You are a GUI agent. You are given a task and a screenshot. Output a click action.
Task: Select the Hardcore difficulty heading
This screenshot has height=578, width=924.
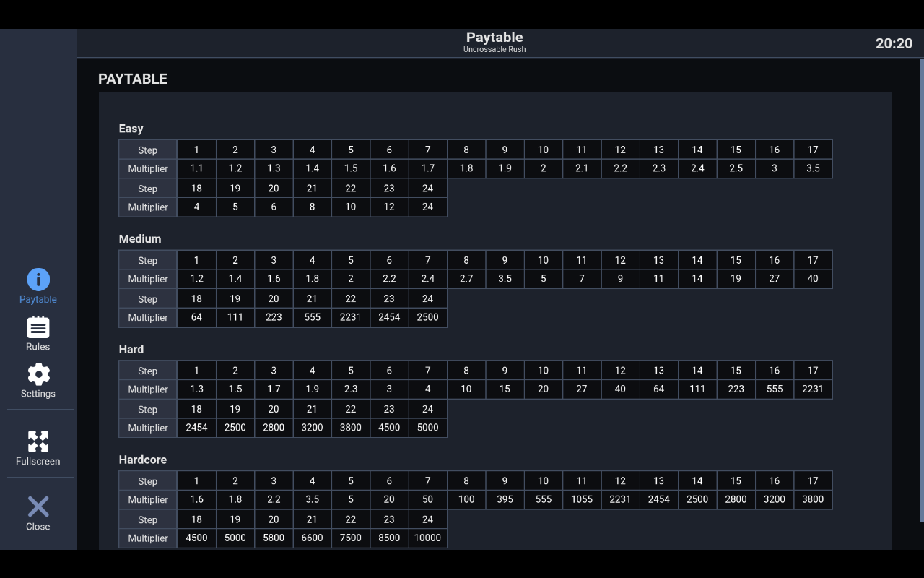143,460
